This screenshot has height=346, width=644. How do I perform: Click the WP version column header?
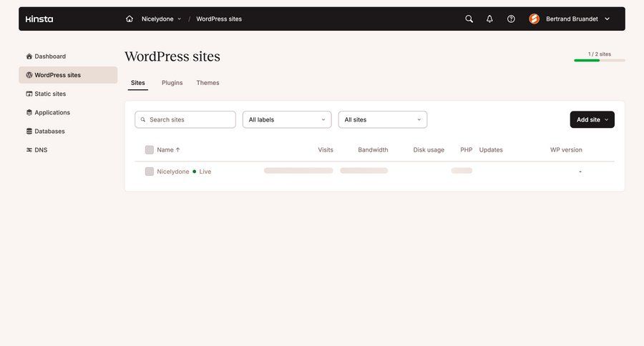pyautogui.click(x=566, y=150)
